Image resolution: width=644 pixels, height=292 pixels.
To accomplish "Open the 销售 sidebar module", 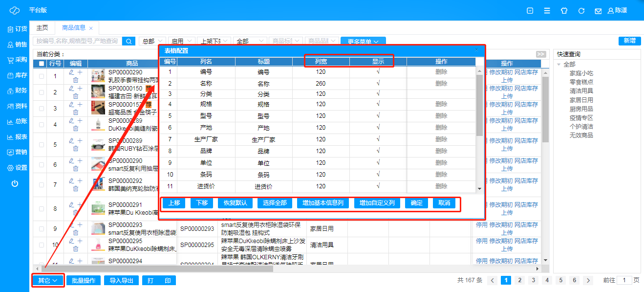I will (17, 45).
